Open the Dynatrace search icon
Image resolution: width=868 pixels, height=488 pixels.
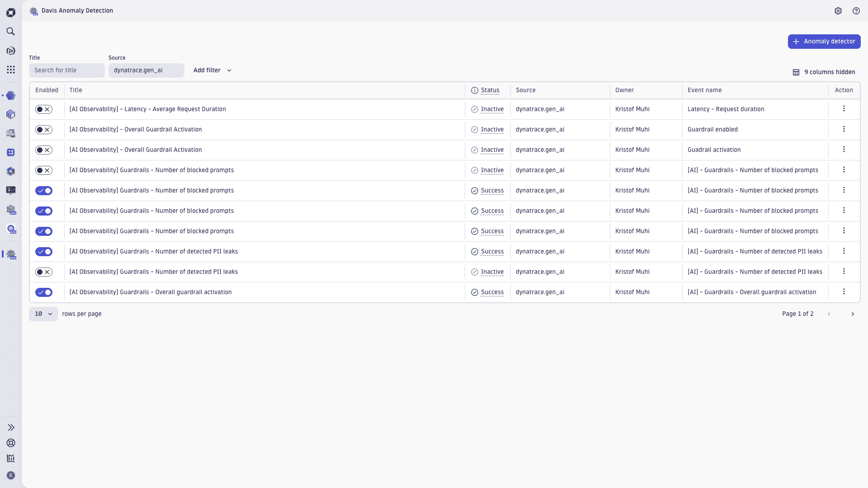tap(11, 32)
